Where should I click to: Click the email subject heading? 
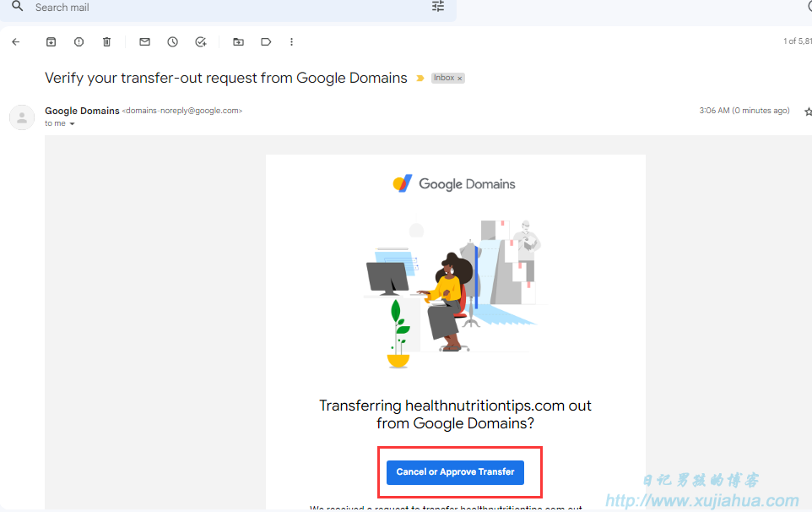(225, 78)
